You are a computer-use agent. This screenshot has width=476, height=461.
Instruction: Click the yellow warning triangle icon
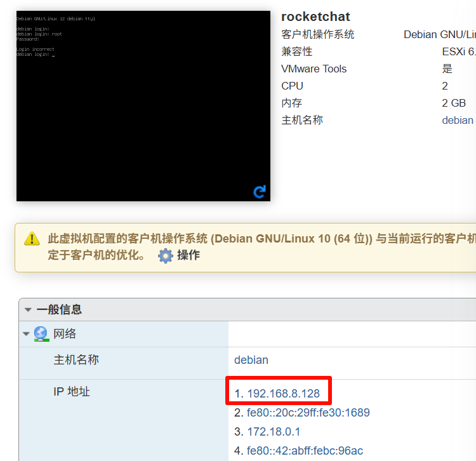(32, 239)
